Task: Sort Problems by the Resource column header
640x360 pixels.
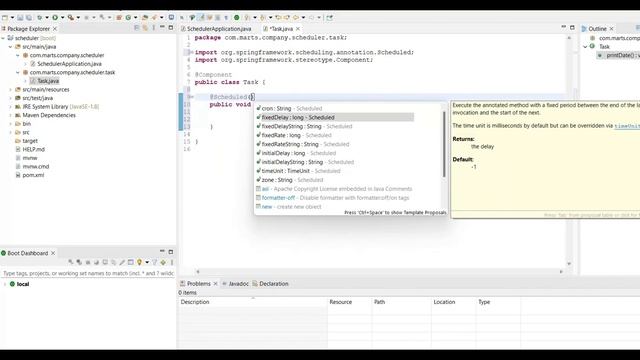Action: (349, 302)
